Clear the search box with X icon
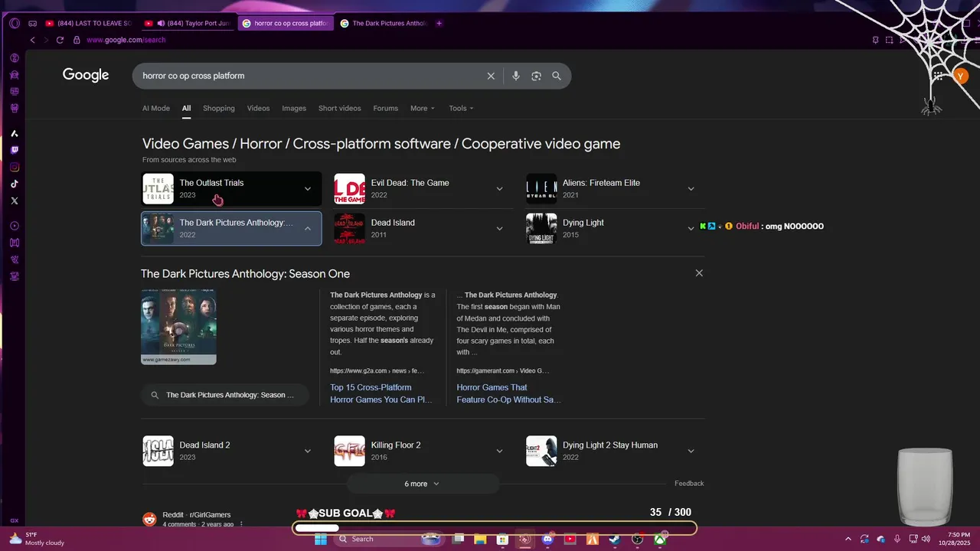The image size is (980, 551). tap(491, 76)
